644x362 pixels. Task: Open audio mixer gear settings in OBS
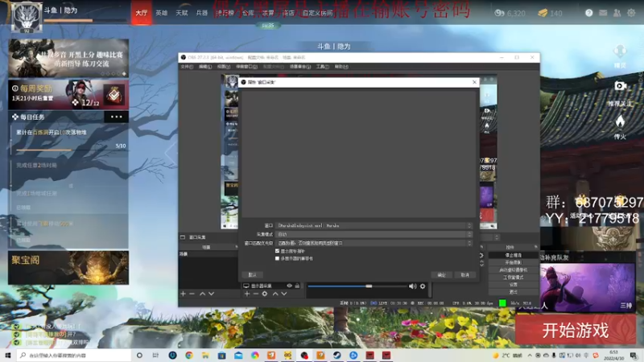(422, 286)
